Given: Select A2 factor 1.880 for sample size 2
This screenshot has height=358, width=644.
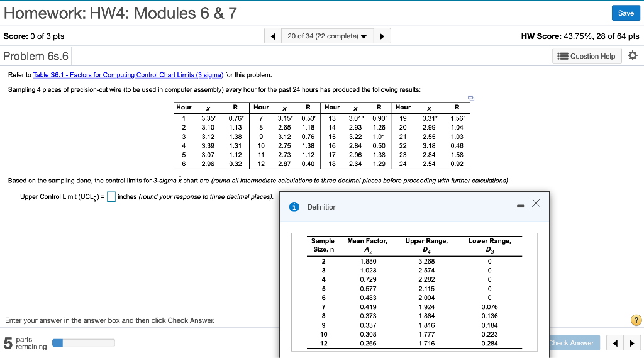Looking at the screenshot, I should [x=368, y=261].
